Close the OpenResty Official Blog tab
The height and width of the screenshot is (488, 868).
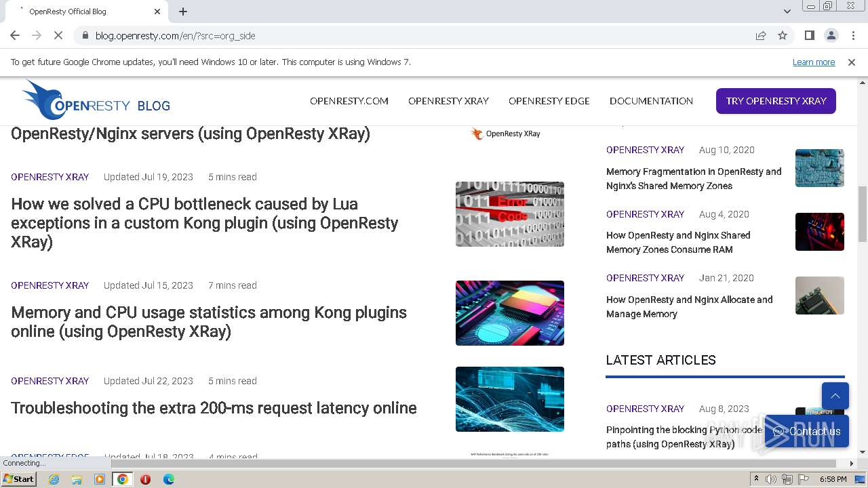coord(157,12)
